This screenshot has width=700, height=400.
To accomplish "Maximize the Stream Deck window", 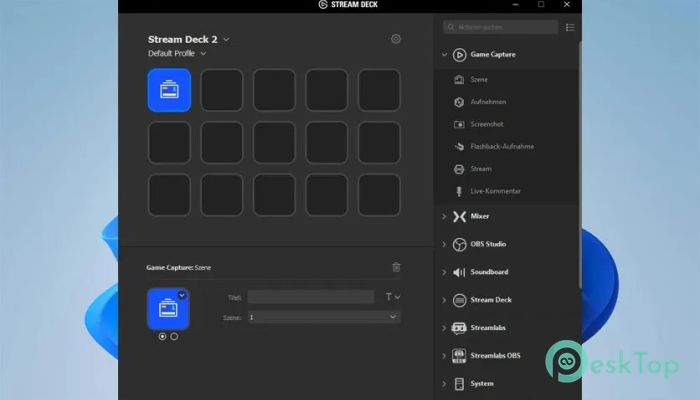I will coord(541,4).
